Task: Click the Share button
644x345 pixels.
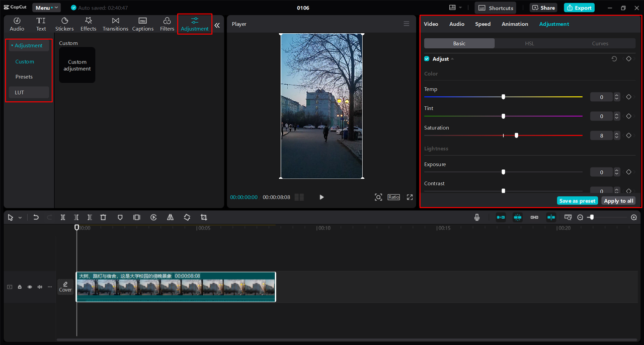Action: tap(543, 8)
